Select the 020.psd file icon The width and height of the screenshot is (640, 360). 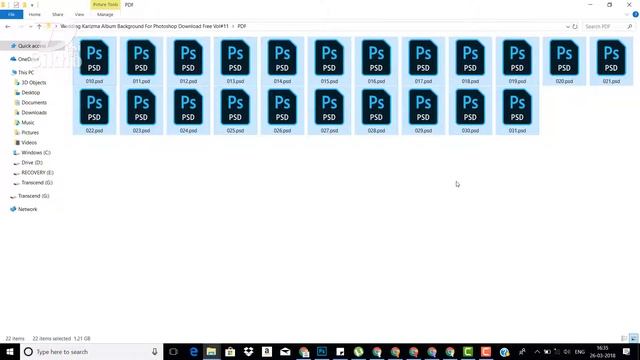(x=564, y=58)
